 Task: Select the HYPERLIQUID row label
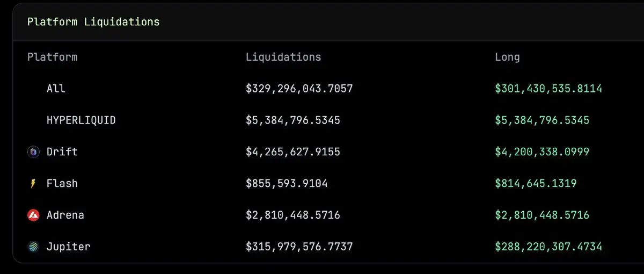click(x=81, y=120)
